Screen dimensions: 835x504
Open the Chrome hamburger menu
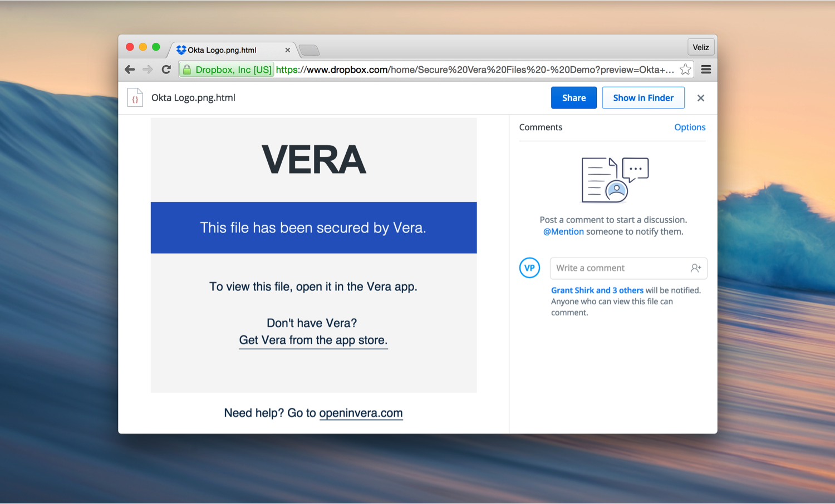(x=706, y=70)
